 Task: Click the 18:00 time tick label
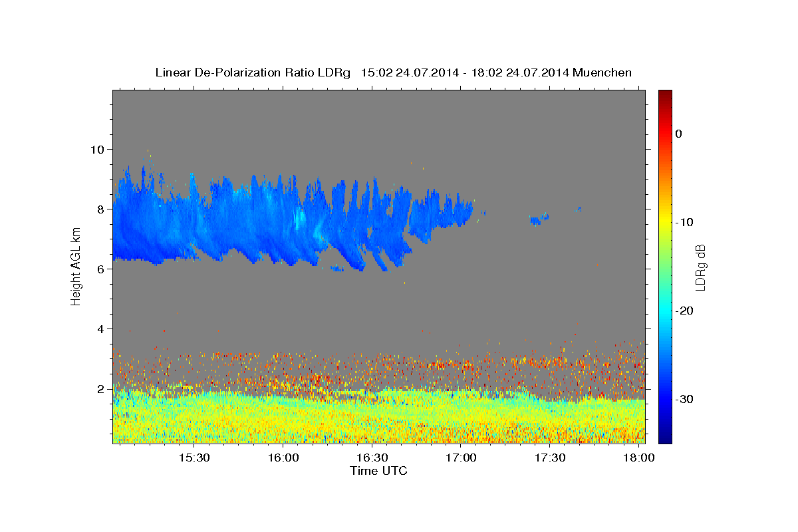click(639, 458)
